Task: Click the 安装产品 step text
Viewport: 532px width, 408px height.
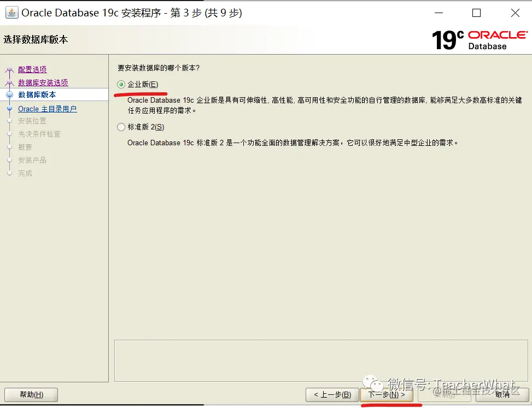Action: 32,160
